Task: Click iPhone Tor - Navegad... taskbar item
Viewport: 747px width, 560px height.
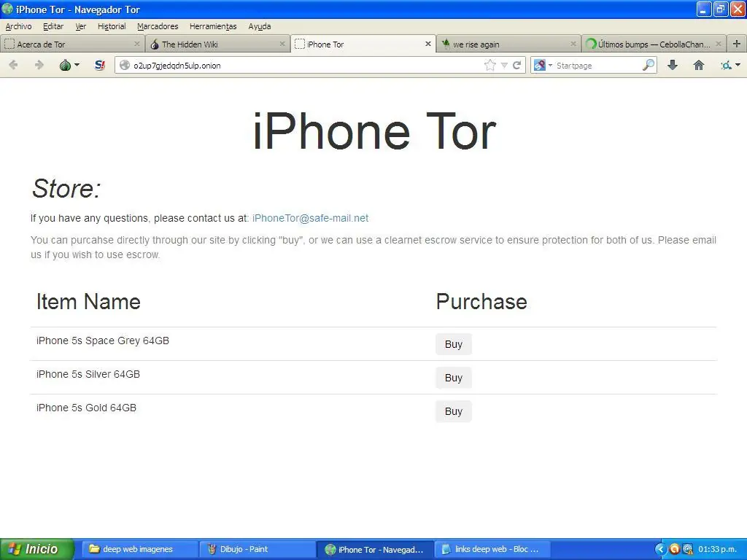Action: pyautogui.click(x=376, y=549)
